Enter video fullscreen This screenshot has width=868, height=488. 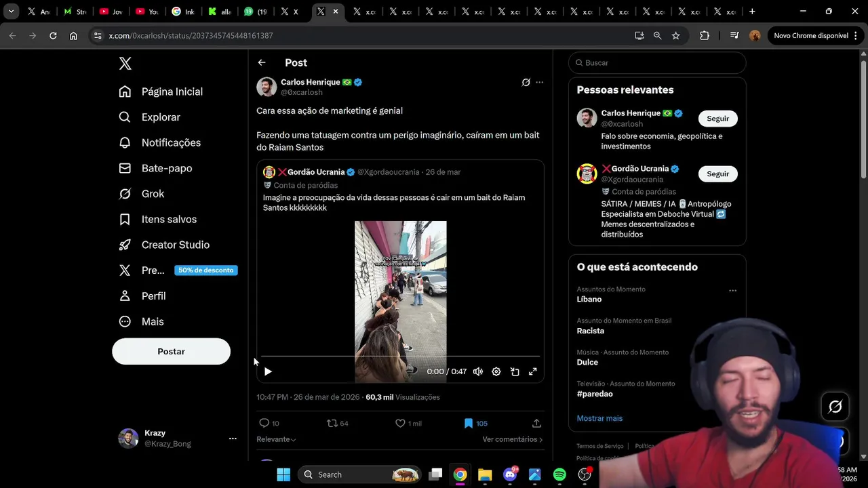click(x=533, y=371)
